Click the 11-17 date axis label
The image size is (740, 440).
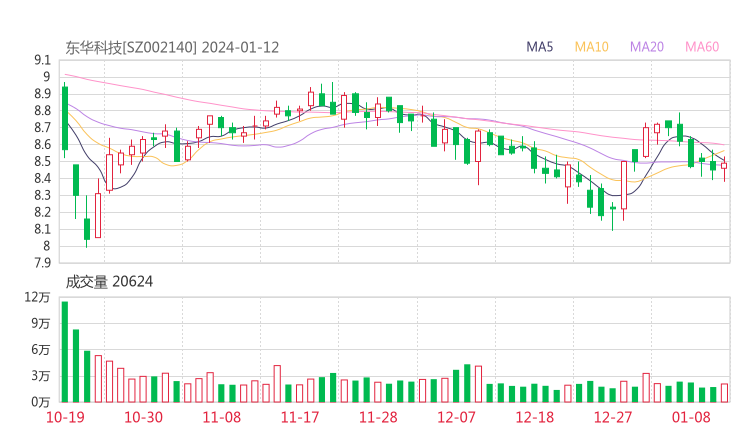300,417
